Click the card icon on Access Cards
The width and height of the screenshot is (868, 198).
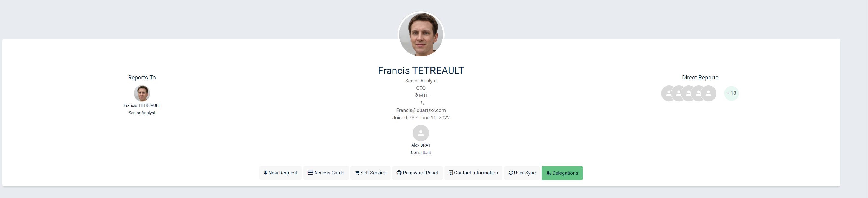[310, 173]
